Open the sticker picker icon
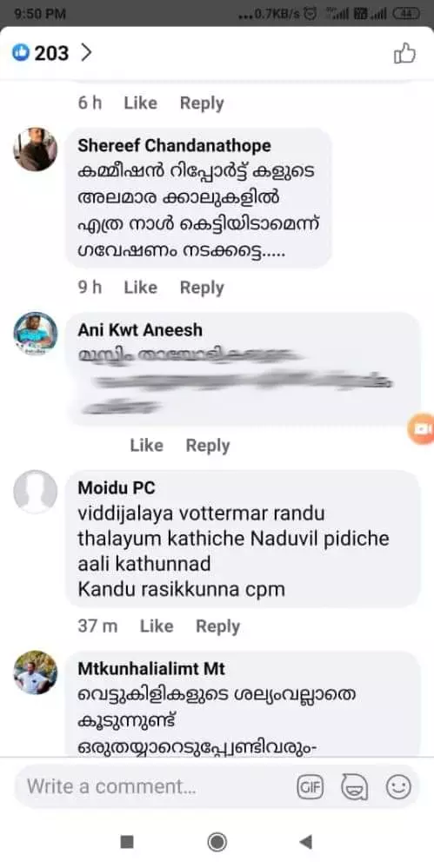Viewport: 434px width, 868px height. 354,786
